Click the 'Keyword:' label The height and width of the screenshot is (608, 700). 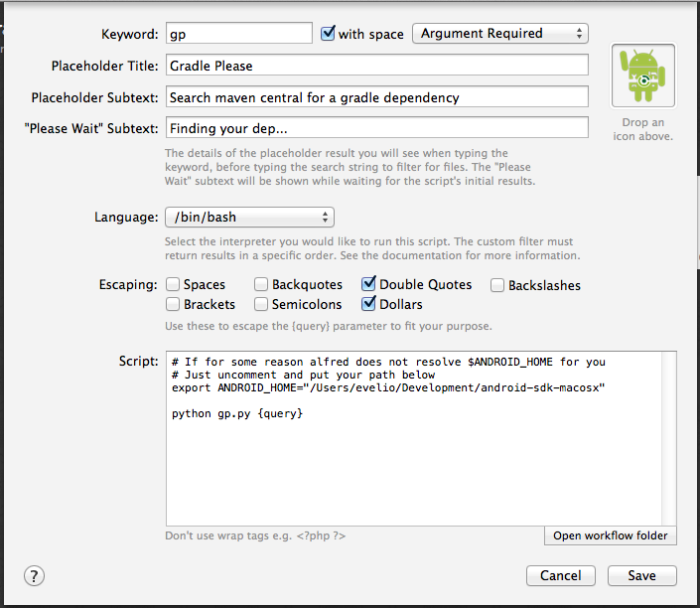pyautogui.click(x=129, y=34)
